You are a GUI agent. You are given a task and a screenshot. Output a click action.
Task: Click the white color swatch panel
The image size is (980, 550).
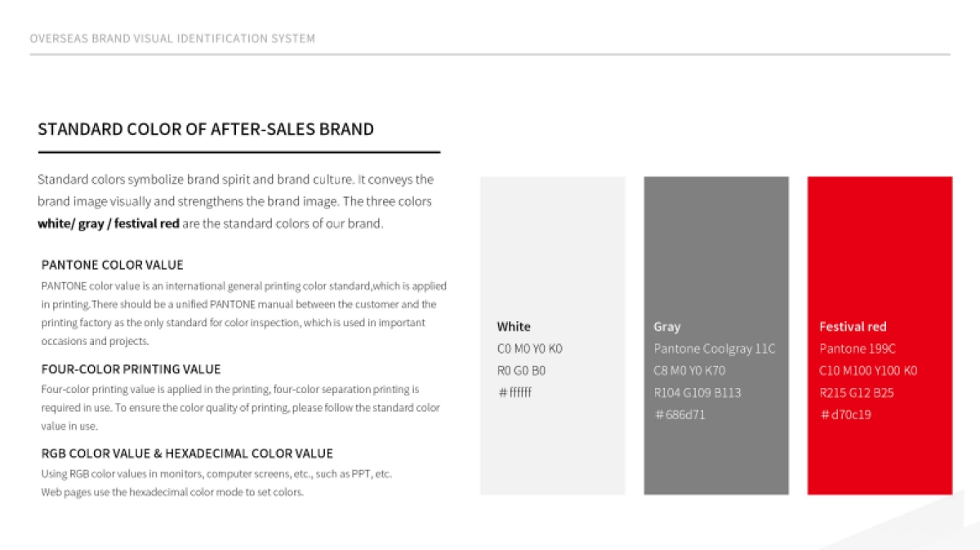click(x=552, y=245)
